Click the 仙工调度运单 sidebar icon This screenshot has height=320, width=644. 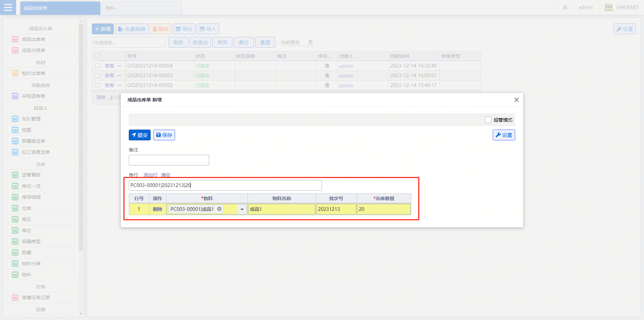pos(15,152)
